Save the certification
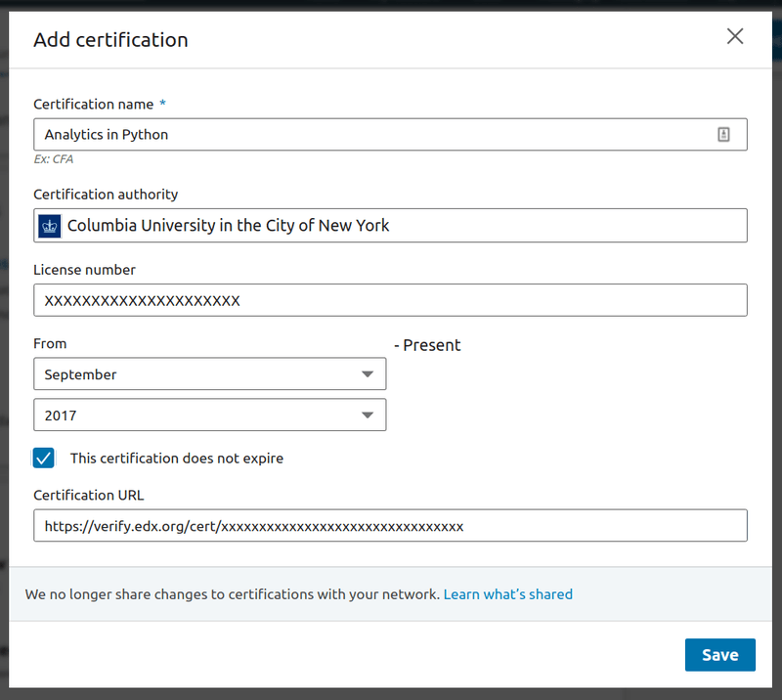782x700 pixels. click(719, 655)
